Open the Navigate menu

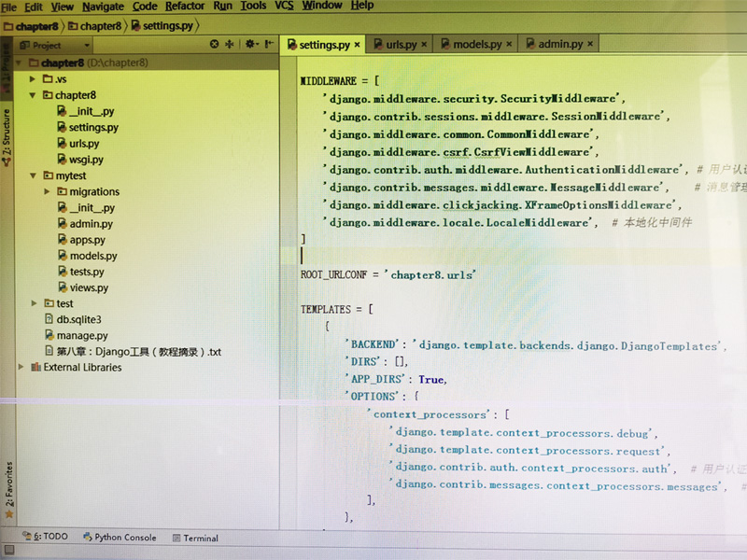point(103,7)
